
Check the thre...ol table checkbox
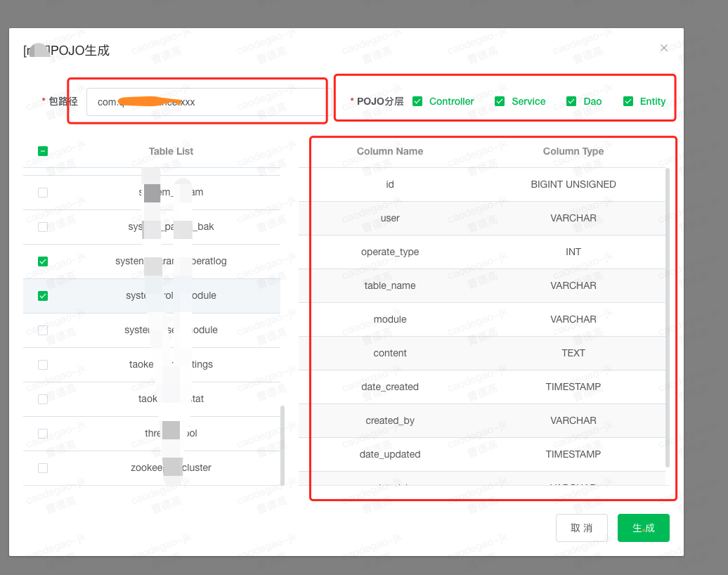(x=43, y=433)
